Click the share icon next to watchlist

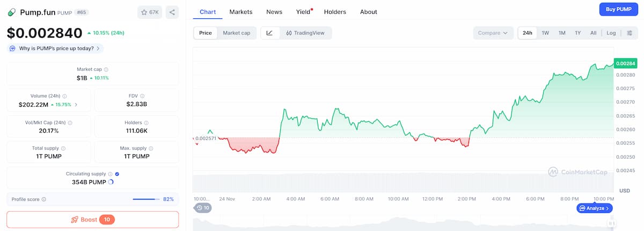(x=172, y=12)
